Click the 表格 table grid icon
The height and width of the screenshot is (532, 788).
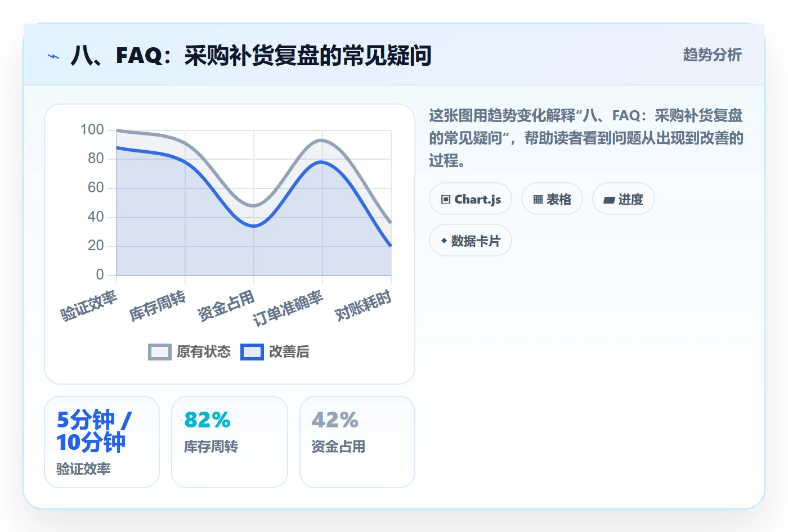(x=538, y=200)
